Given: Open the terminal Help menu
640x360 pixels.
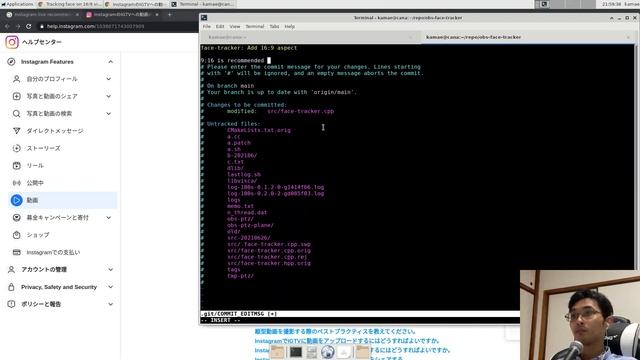Looking at the screenshot, I should 290,27.
